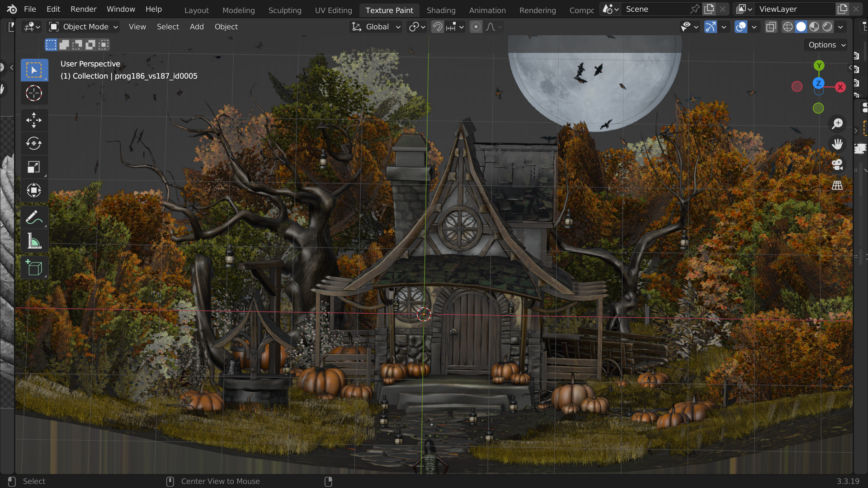Open the viewport View menu
Viewport: 868px width, 488px height.
coord(137,27)
